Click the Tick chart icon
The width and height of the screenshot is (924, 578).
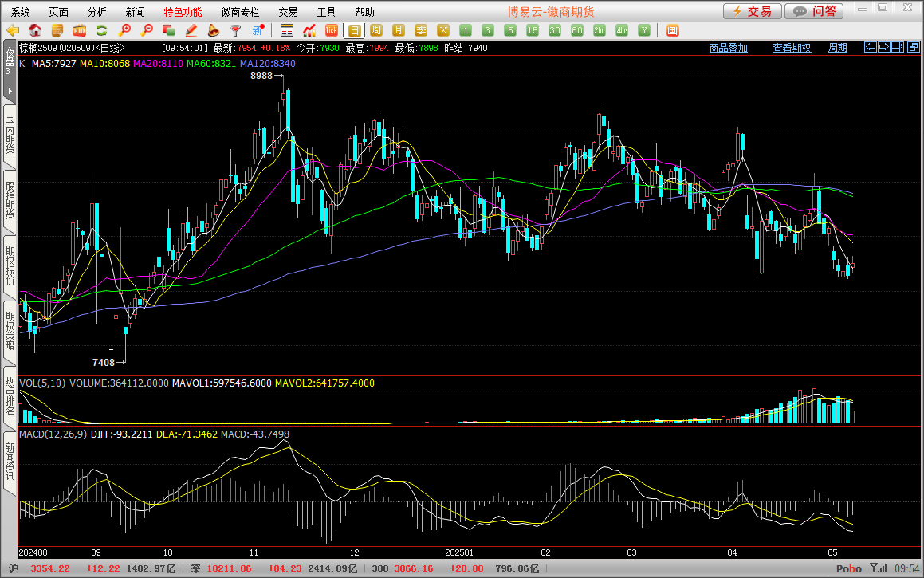331,30
